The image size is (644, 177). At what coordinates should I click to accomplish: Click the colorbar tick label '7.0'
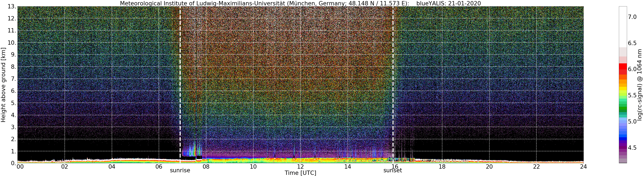coord(632,17)
